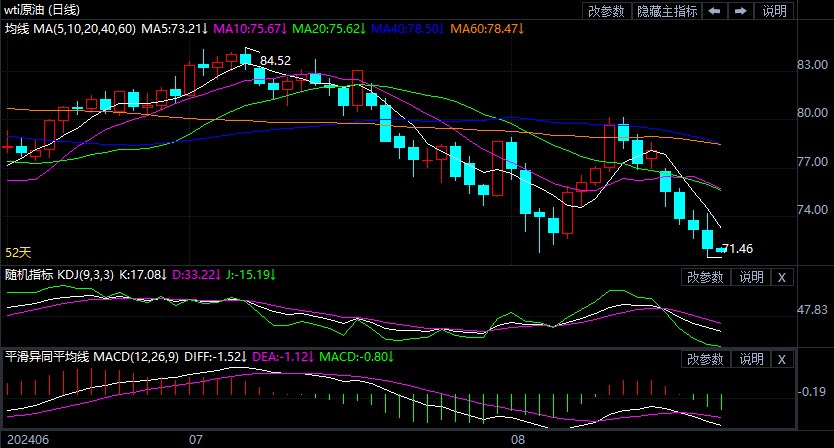This screenshot has width=834, height=448.
Task: Click the 08 month marker on time axis
Action: [518, 439]
